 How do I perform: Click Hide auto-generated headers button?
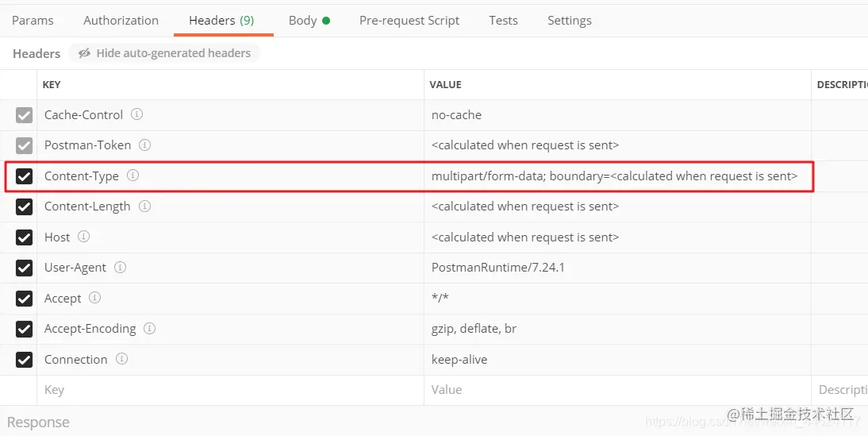(x=164, y=53)
